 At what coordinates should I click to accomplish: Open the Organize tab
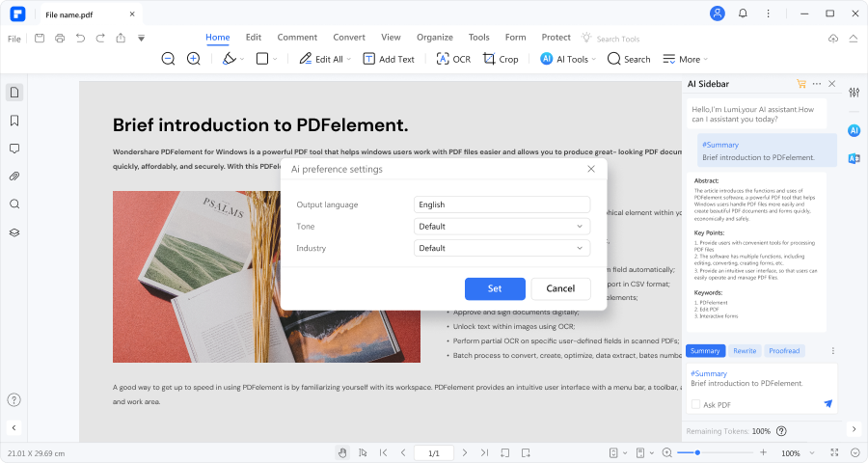coord(435,37)
